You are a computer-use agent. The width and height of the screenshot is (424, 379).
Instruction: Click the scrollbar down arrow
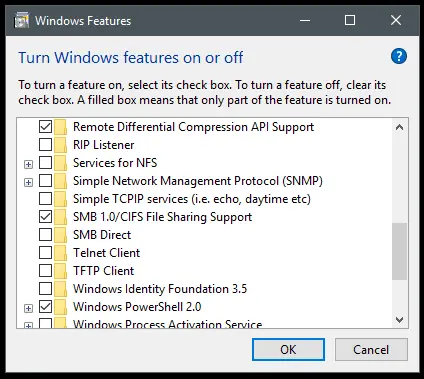399,320
